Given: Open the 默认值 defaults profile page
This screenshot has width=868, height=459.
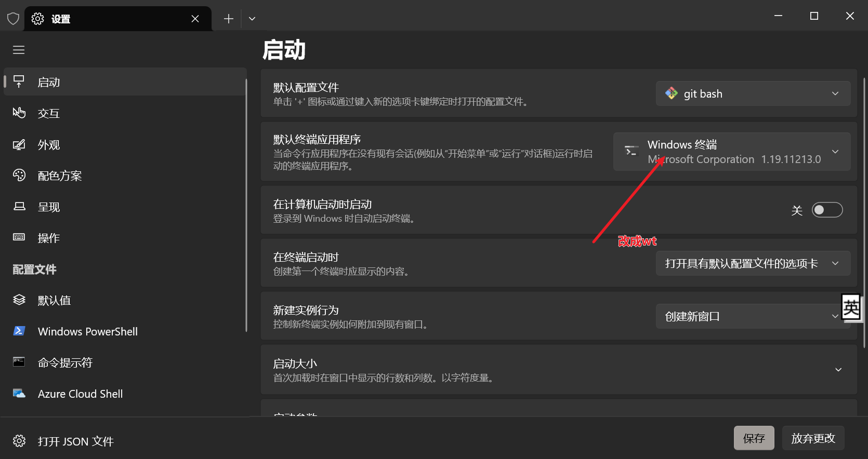Looking at the screenshot, I should [54, 301].
